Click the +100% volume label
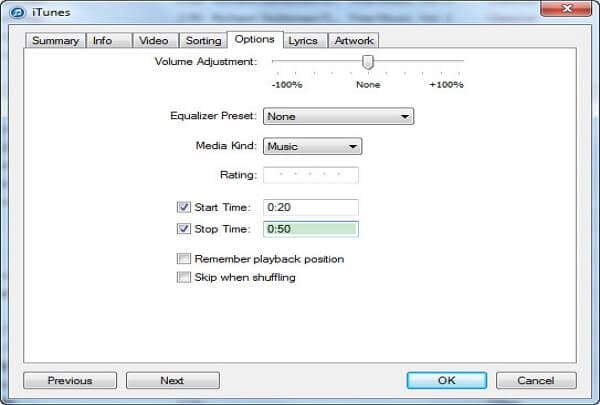 pos(446,85)
